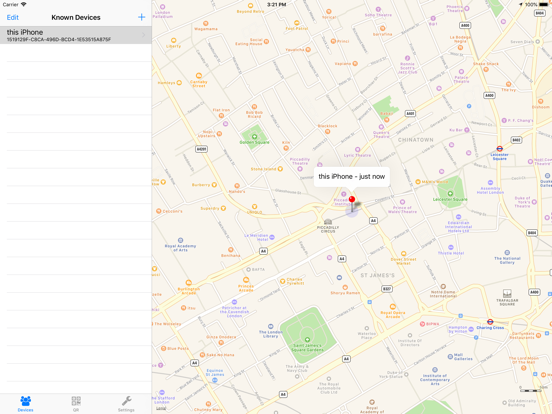Switch to the QR tab
The image size is (552, 414).
coord(76,404)
